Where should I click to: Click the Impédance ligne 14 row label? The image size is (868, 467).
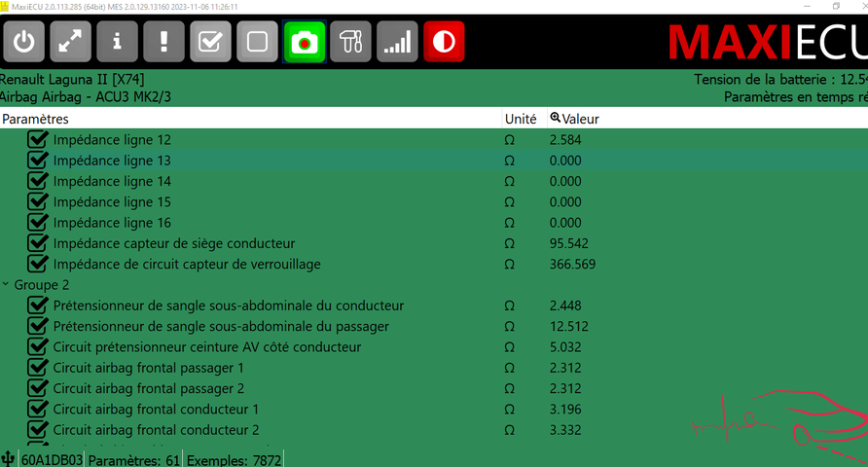[x=112, y=182]
